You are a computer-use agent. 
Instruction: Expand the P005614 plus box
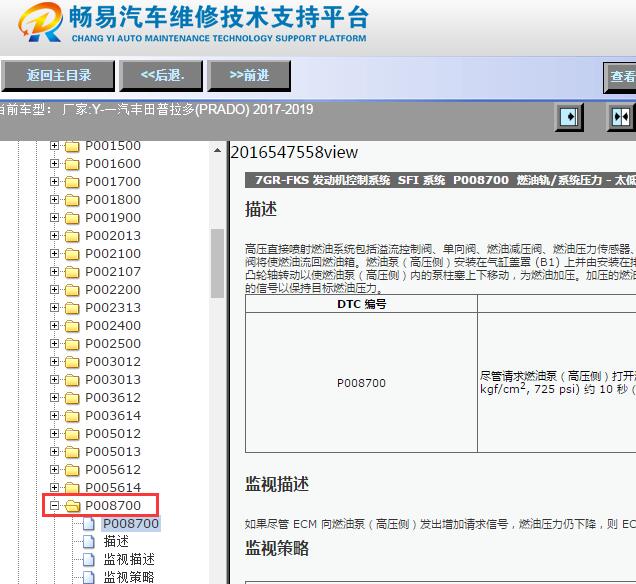pyautogui.click(x=54, y=487)
